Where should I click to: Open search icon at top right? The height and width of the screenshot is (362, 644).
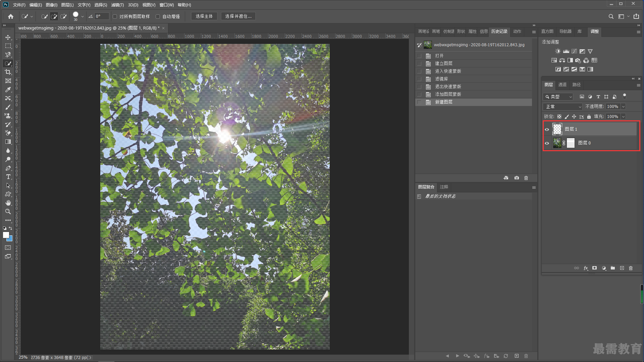click(611, 16)
